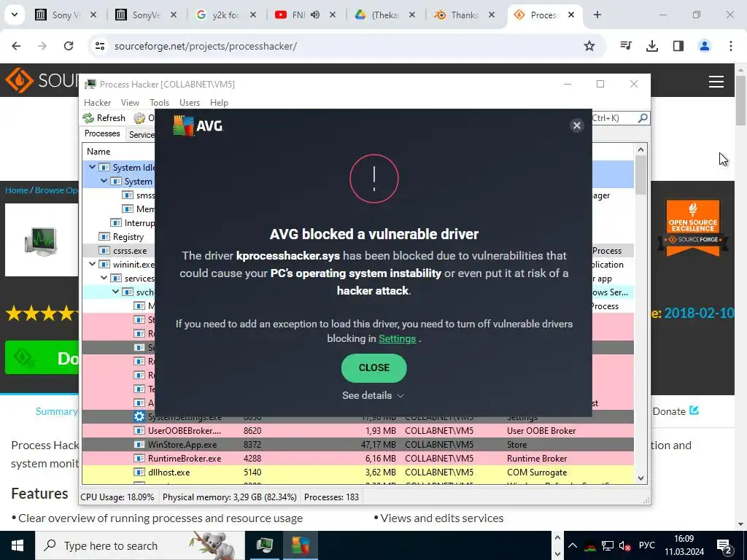Click the Refresh toolbar button
This screenshot has width=747, height=560.
click(104, 117)
